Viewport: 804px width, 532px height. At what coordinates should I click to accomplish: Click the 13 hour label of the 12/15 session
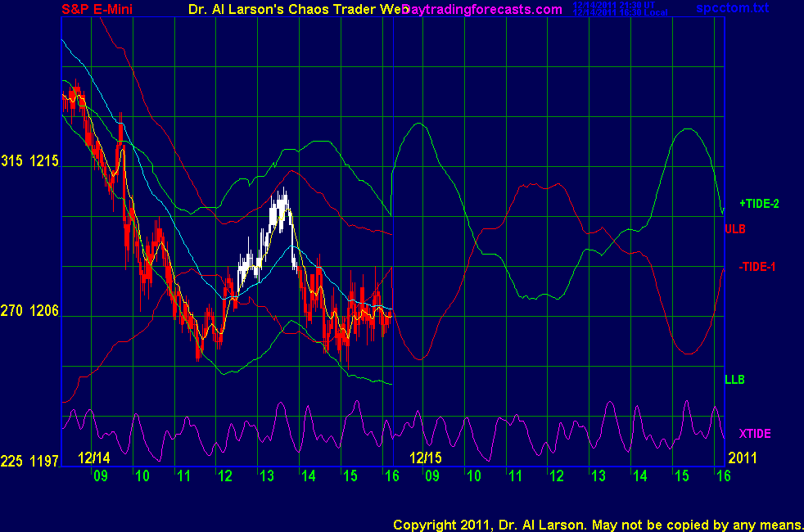(x=598, y=476)
